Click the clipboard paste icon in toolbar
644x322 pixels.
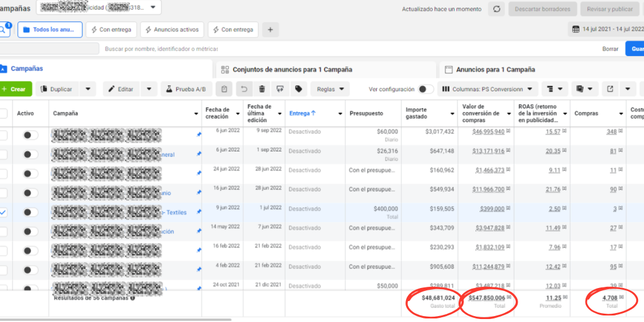click(x=224, y=89)
